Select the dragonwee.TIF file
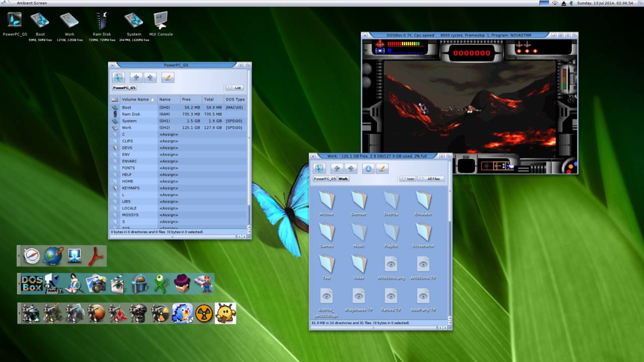This screenshot has height=362, width=644. 359,300
